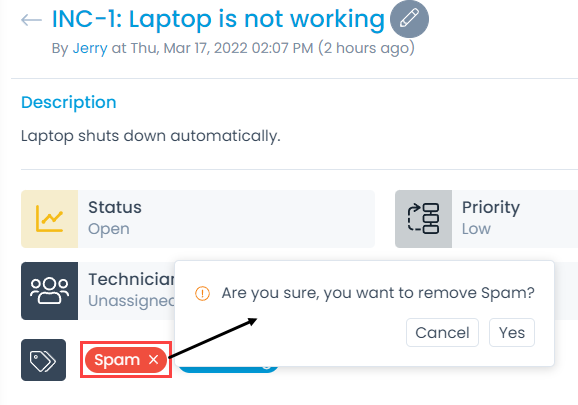Viewport: 578px width, 405px height.
Task: Go back using the left arrow icon
Action: click(31, 20)
